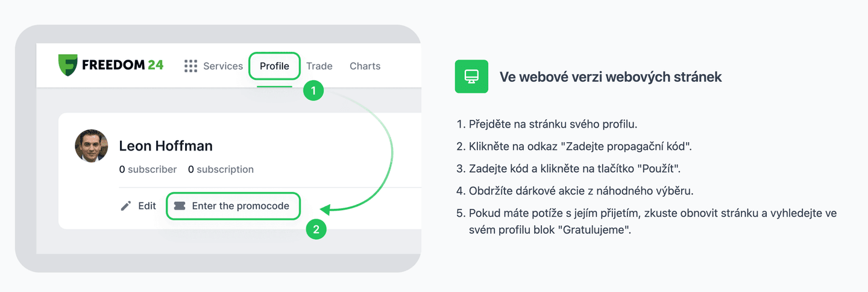Open the 0 subscriber count
The width and height of the screenshot is (868, 292).
coord(148,170)
